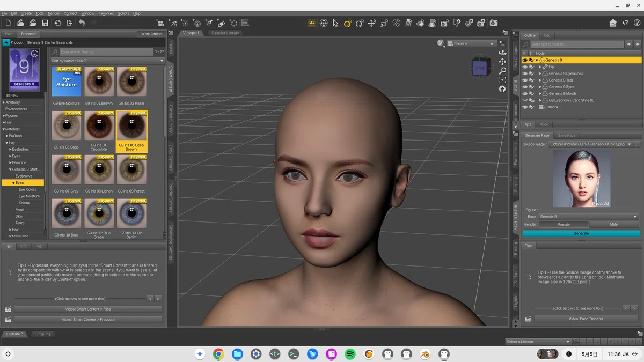Click the Help question mark icon
Viewport: 644px width, 362px height.
click(x=636, y=23)
